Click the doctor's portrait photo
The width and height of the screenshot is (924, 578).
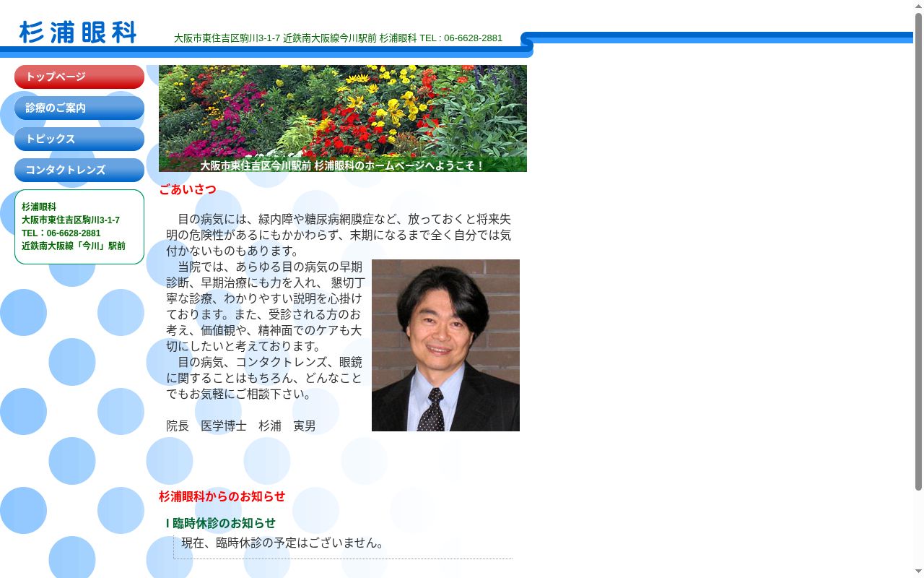click(x=445, y=345)
